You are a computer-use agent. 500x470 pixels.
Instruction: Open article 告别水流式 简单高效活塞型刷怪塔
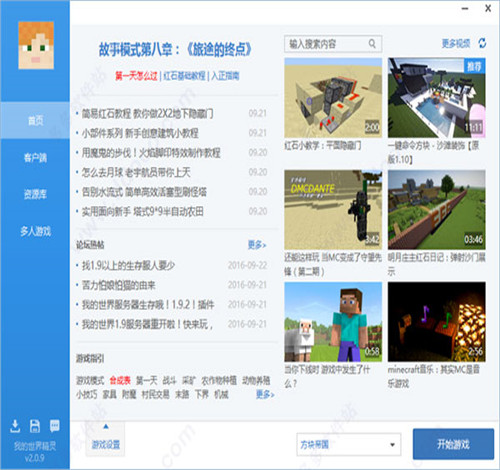coord(144,192)
